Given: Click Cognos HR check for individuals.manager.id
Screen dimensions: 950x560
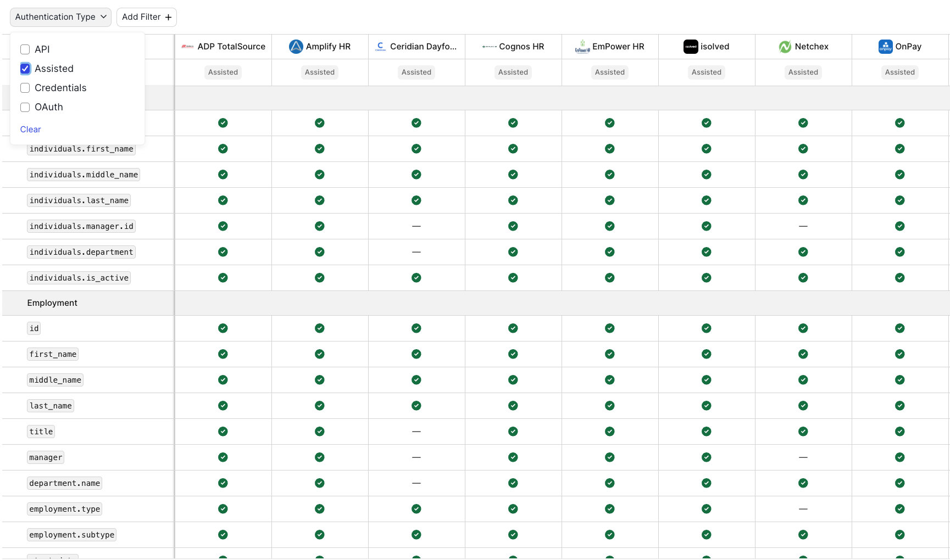Looking at the screenshot, I should tap(513, 226).
